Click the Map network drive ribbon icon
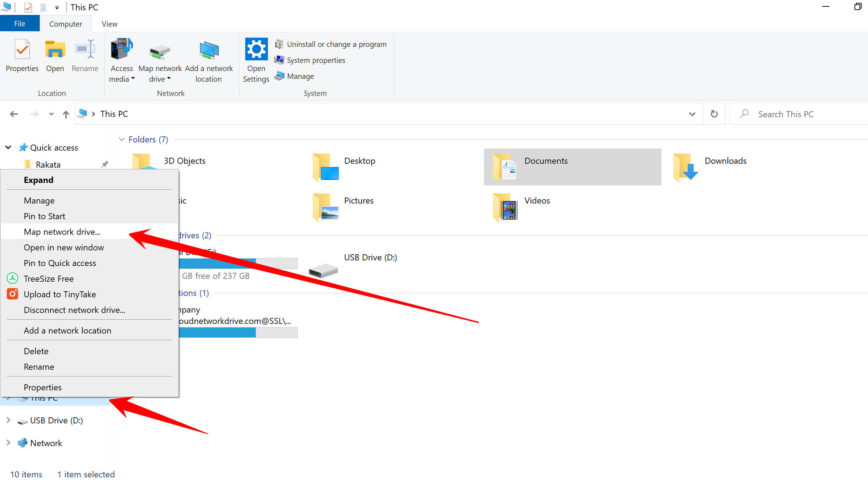This screenshot has width=868, height=482. (x=160, y=52)
